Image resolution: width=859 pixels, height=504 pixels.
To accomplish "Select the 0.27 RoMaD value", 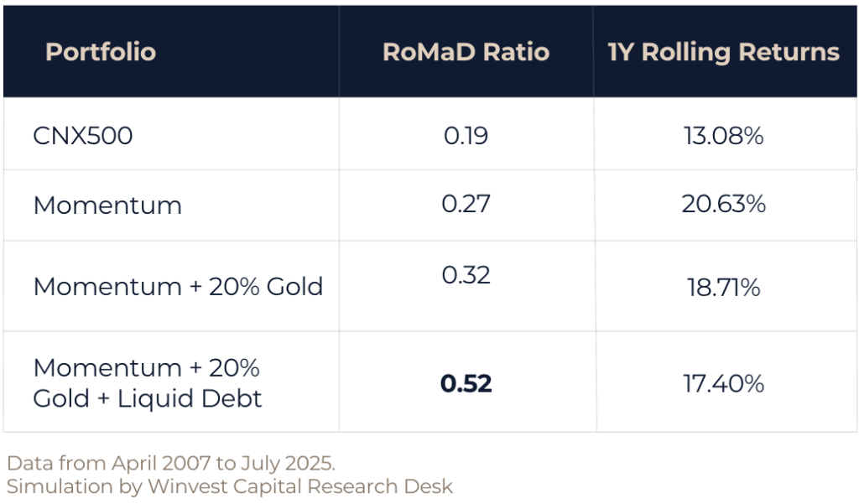I will point(466,205).
